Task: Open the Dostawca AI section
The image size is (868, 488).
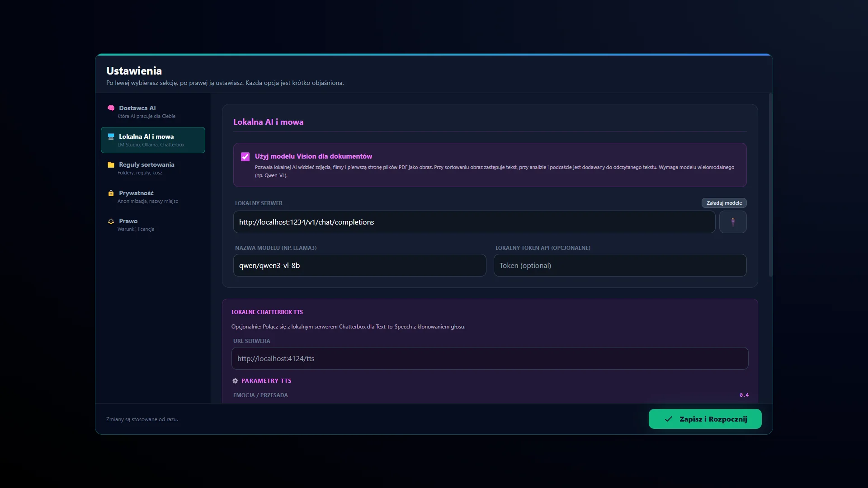Action: tap(153, 112)
